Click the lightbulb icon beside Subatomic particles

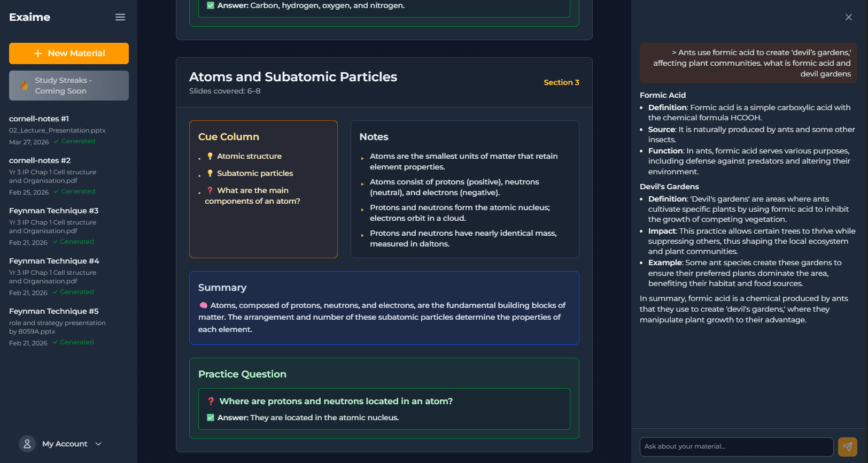pos(210,173)
